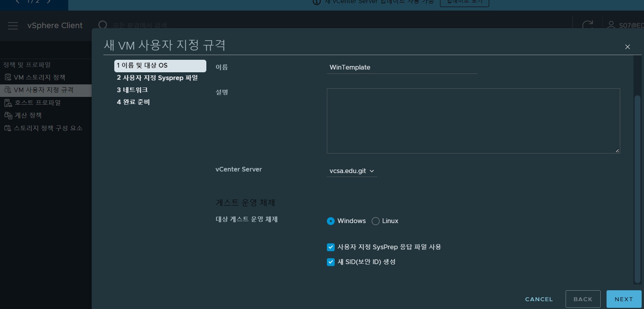The height and width of the screenshot is (309, 644).
Task: Uncheck 사용자 지정 SysPrep 응답 파일 사용
Action: click(331, 247)
